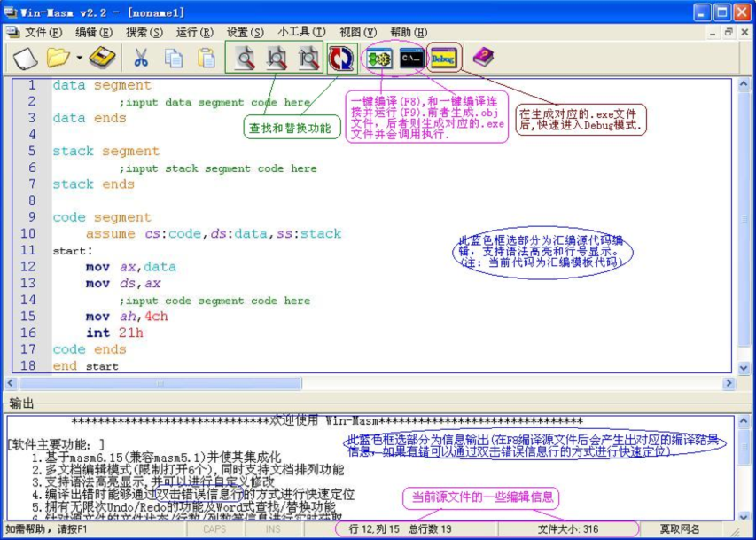Save the file with the floppy disk icon
This screenshot has height=540, width=756.
[x=103, y=58]
